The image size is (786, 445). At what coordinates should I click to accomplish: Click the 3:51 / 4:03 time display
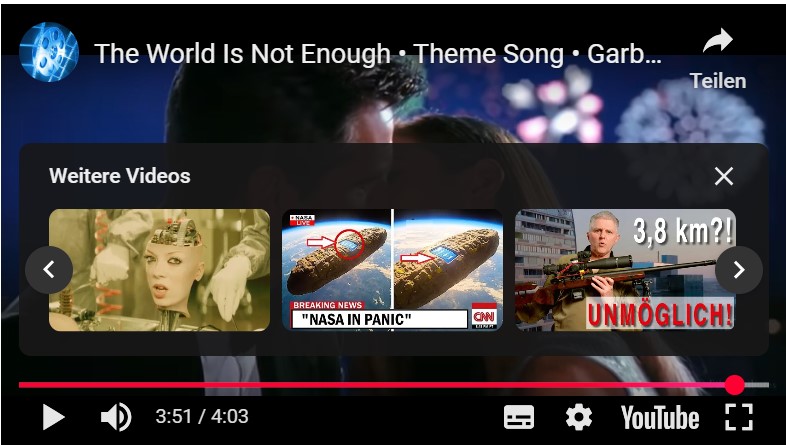click(202, 416)
